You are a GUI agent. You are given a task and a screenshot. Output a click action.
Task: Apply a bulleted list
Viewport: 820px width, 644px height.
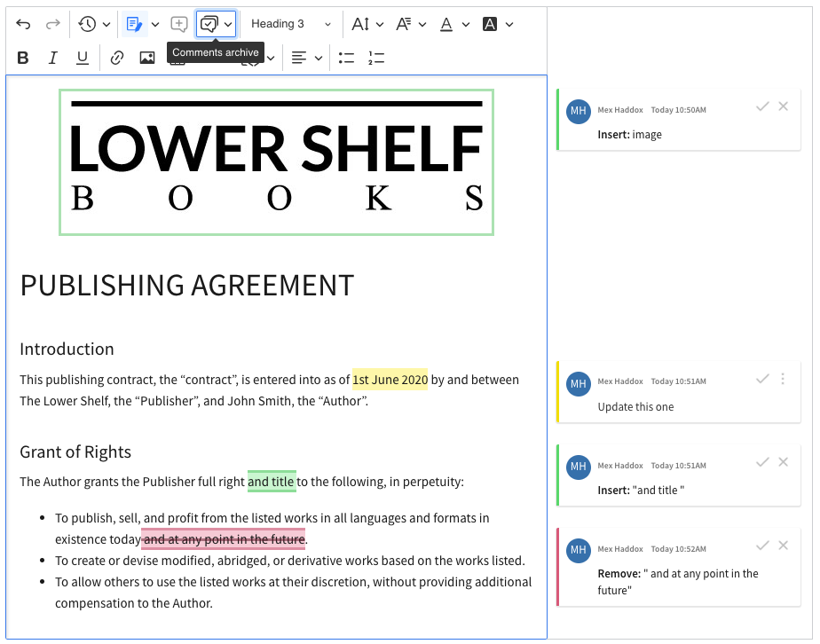(346, 57)
